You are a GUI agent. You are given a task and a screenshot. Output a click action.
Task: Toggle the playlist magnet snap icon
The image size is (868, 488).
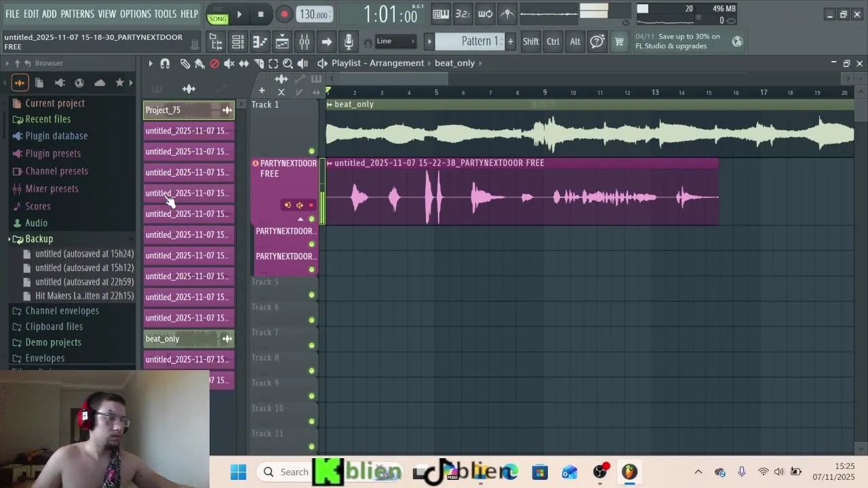165,63
